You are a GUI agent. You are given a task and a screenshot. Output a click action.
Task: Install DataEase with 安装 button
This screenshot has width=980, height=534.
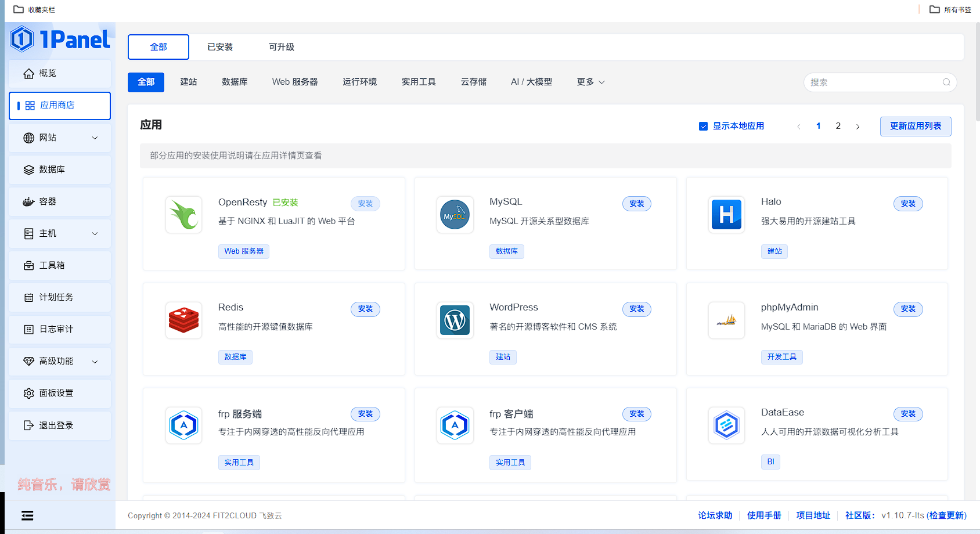[908, 414]
